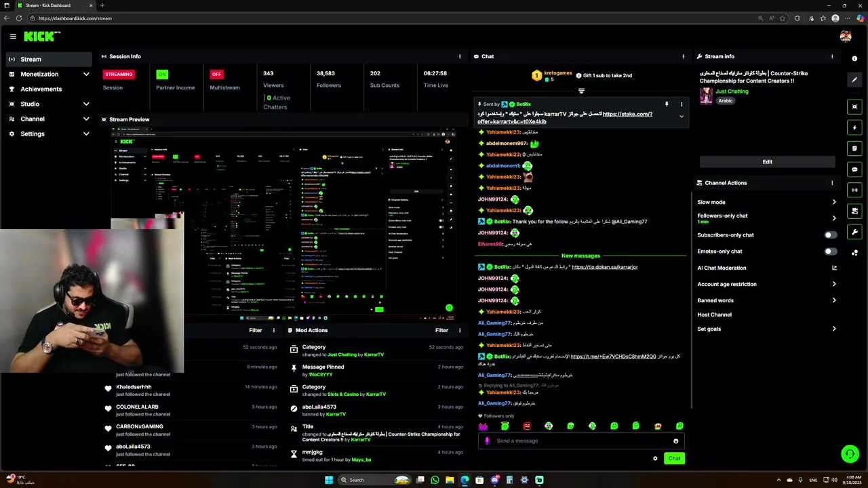This screenshot has height=488, width=868.
Task: Open Followers-only chat options arrow
Action: [x=834, y=218]
